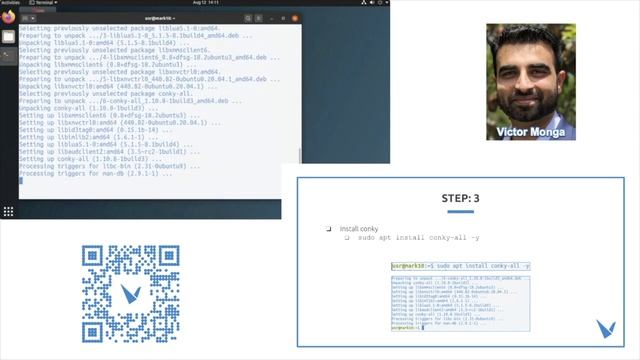Click 'Setting up libaudclient2' line
The image size is (640, 360).
[x=109, y=151]
